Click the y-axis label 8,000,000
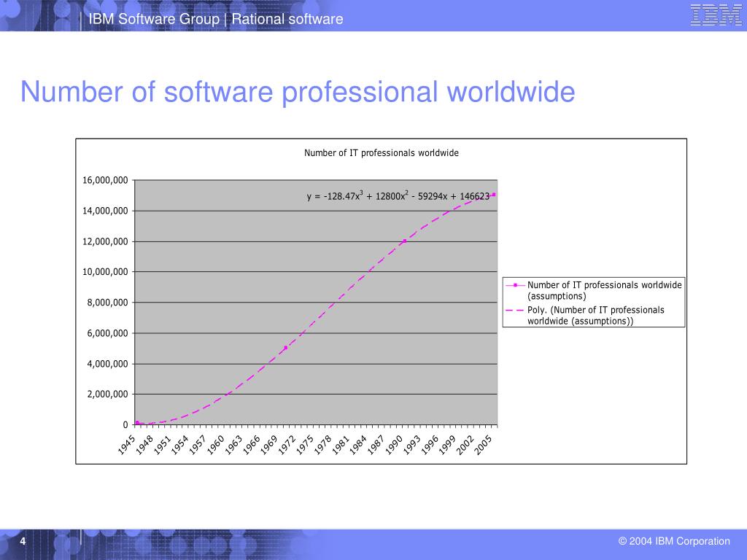This screenshot has width=747, height=560. coord(108,303)
